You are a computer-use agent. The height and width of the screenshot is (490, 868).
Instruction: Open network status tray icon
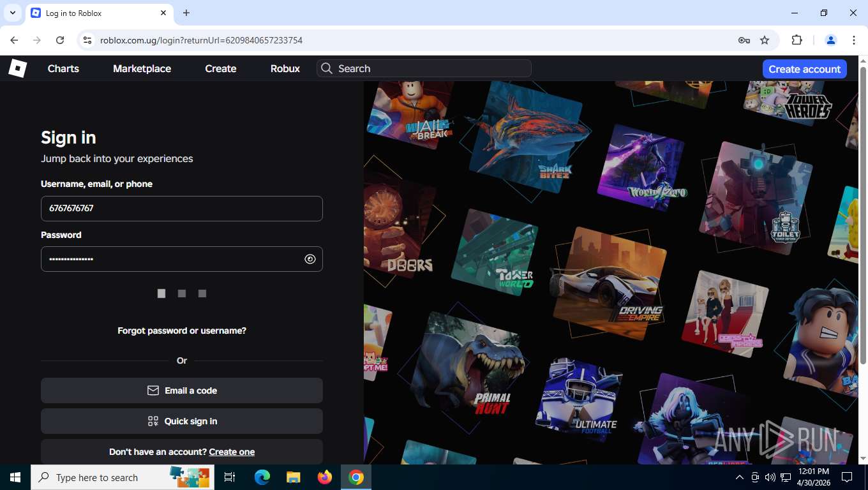(x=785, y=477)
